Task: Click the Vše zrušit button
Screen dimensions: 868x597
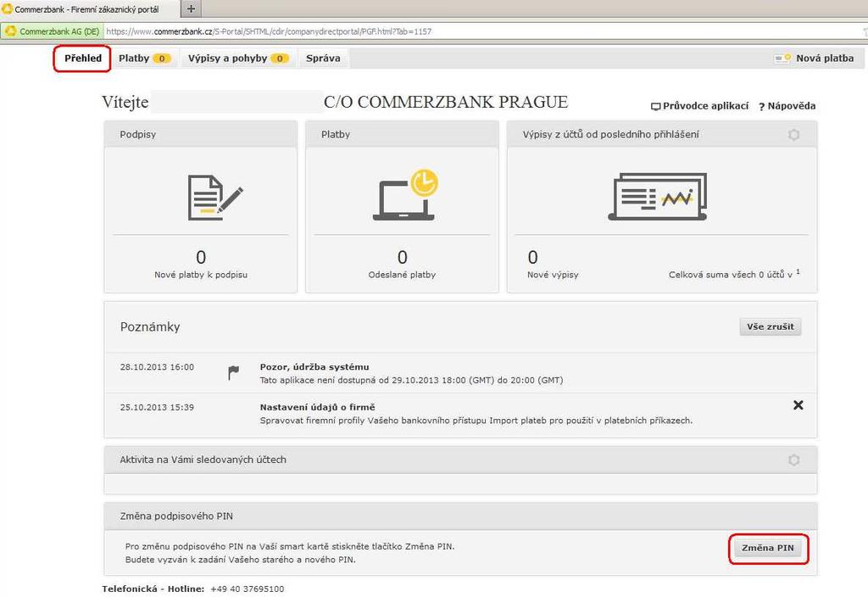Action: click(771, 326)
